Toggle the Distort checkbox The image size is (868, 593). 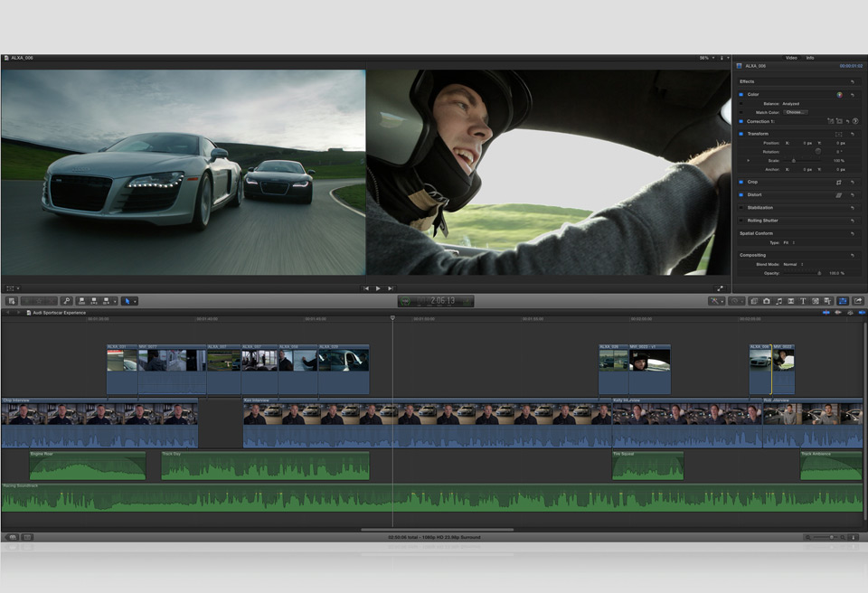pos(741,195)
